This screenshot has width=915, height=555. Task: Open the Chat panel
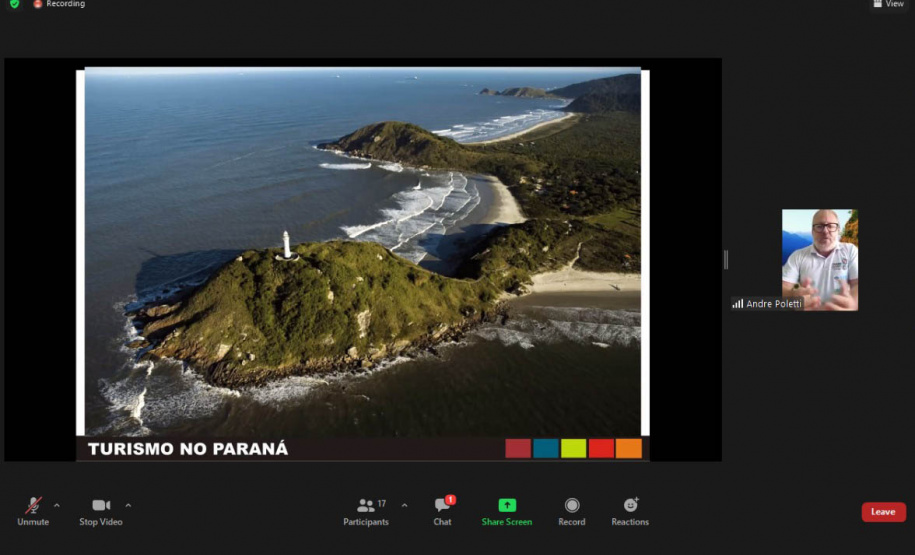(442, 511)
